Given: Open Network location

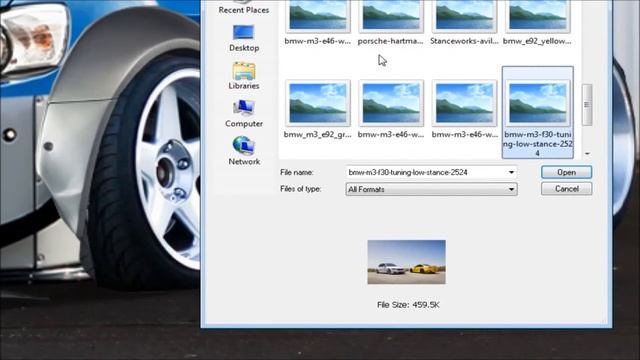Looking at the screenshot, I should (x=244, y=151).
